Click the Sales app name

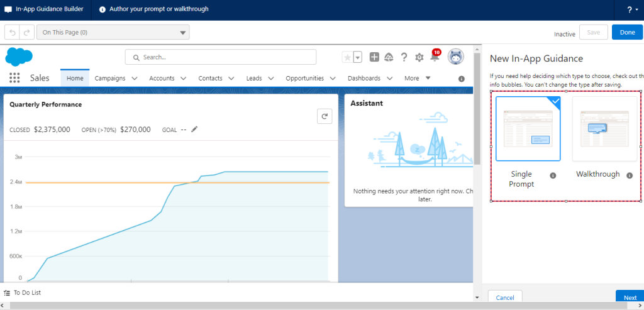pos(40,78)
